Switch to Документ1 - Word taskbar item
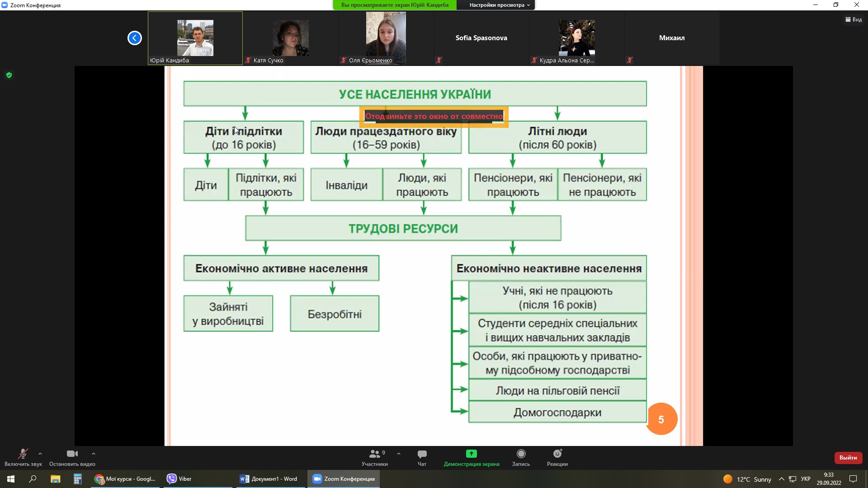 (269, 479)
